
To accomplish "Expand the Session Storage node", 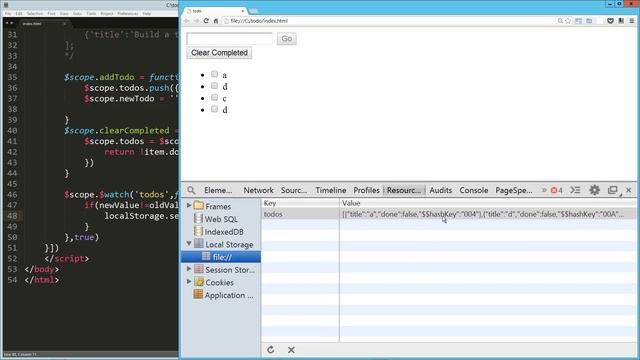I will (189, 269).
